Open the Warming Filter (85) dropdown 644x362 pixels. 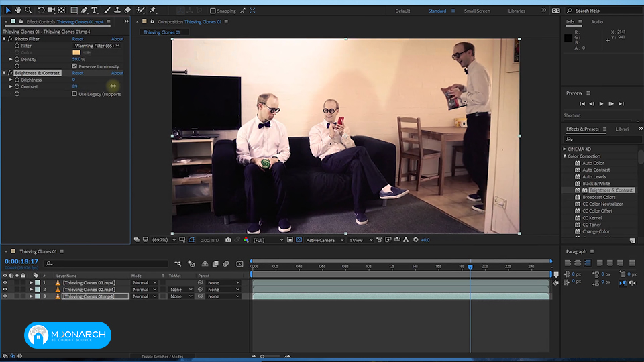tap(97, 46)
